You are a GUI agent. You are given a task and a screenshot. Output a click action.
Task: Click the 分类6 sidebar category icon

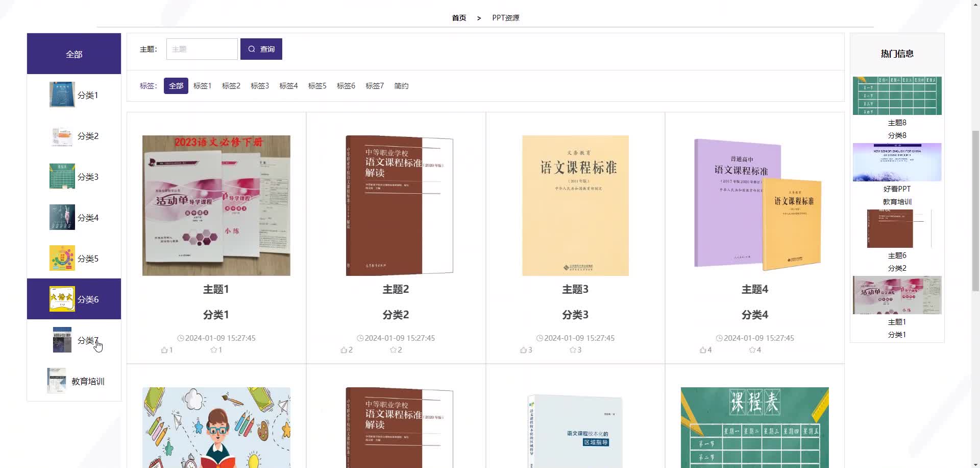(62, 299)
